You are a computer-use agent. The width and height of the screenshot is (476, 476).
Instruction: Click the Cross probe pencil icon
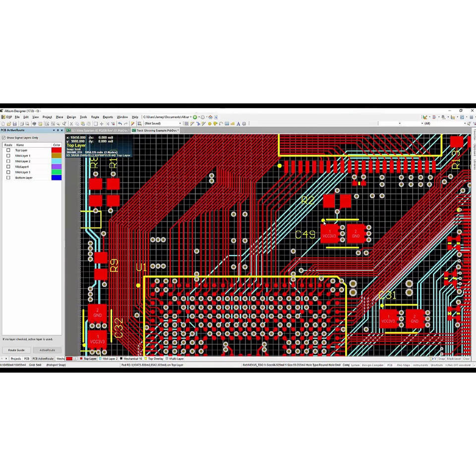pos(133,123)
